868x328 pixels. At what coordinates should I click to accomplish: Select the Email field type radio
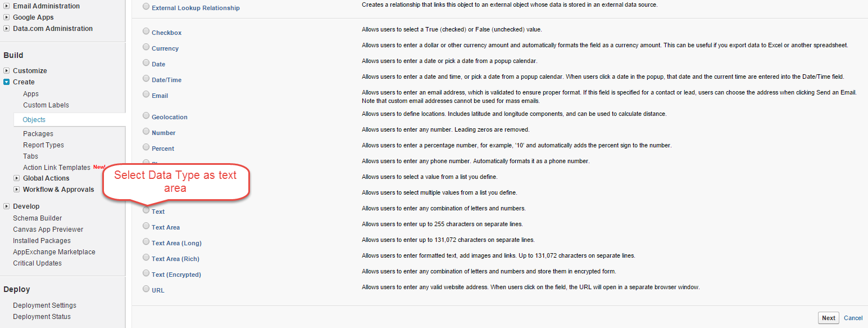(x=146, y=95)
